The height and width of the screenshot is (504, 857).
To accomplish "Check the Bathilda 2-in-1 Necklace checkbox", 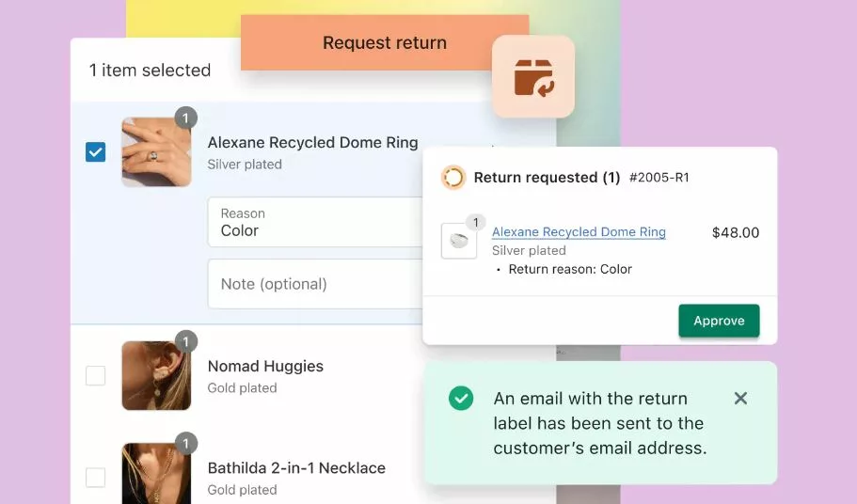I will point(96,478).
